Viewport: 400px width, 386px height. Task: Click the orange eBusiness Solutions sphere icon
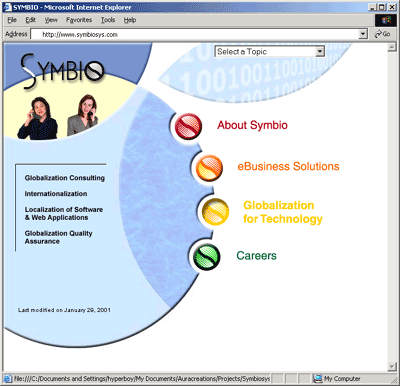pyautogui.click(x=209, y=168)
